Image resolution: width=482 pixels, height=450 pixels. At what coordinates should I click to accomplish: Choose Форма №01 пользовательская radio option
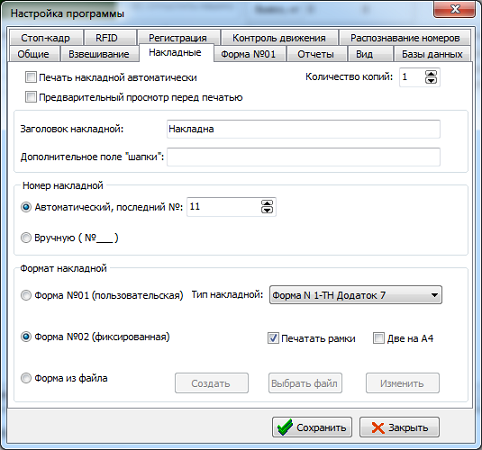tap(26, 295)
